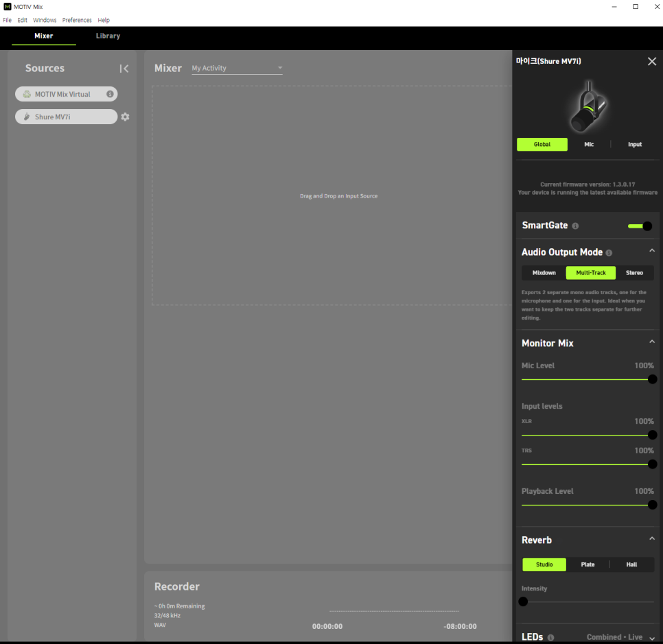Maximize the MOTIV Mix window

click(x=636, y=7)
